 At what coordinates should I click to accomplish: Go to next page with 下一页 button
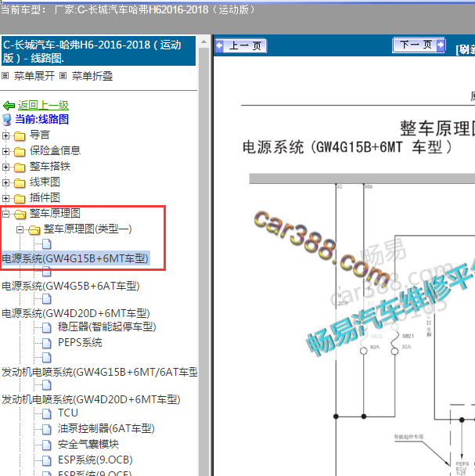[x=419, y=45]
